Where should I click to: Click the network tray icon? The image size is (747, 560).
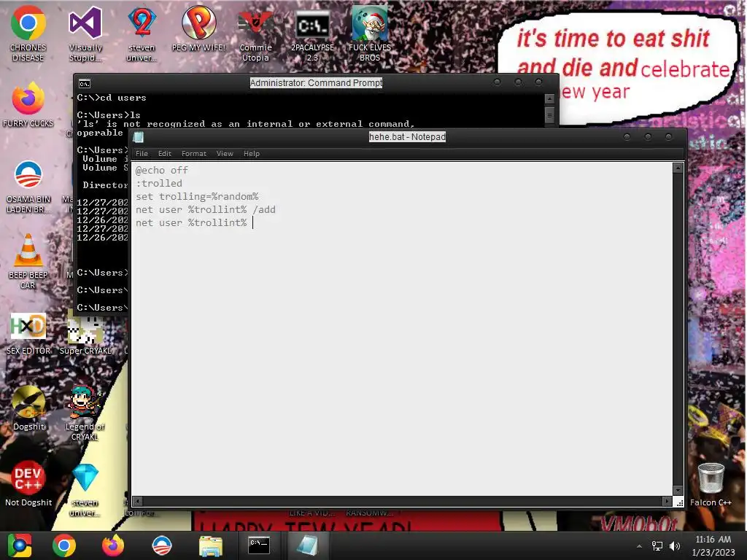[x=657, y=546]
